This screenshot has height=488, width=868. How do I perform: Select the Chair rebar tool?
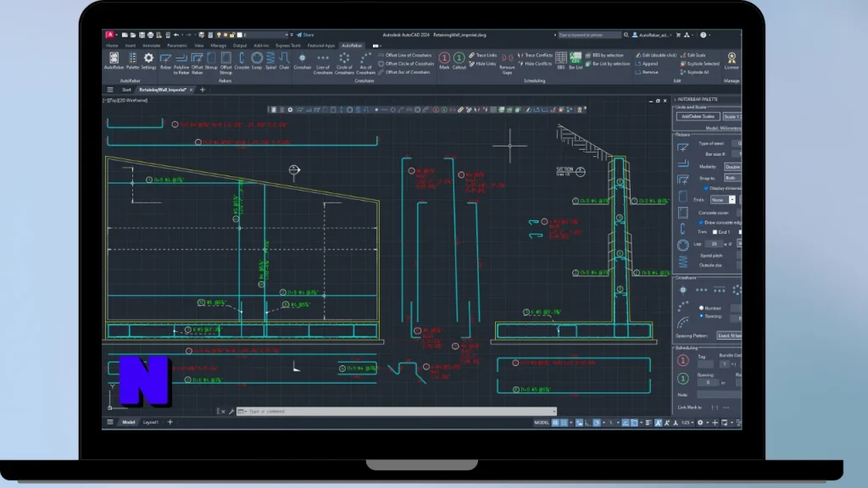[x=284, y=60]
